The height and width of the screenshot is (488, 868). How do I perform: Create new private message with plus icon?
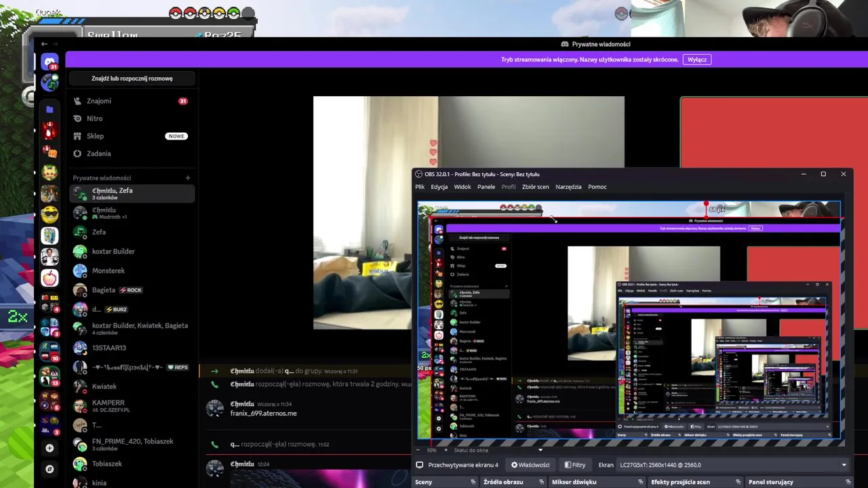188,178
